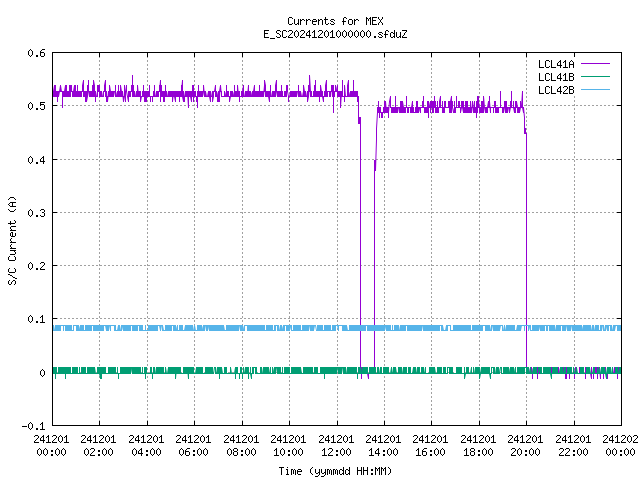Click the 241201 04:00 time tick label
This screenshot has height=480, width=640.
pos(146,446)
